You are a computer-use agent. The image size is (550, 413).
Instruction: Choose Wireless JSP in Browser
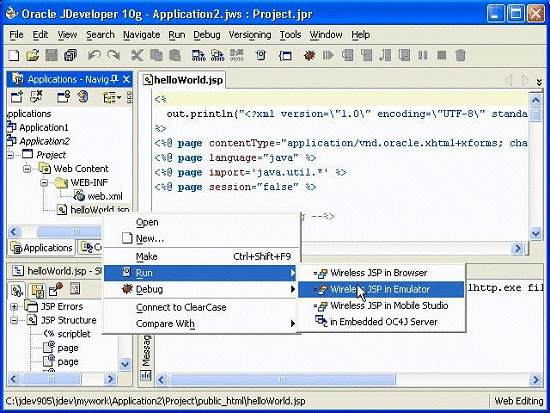tap(381, 273)
